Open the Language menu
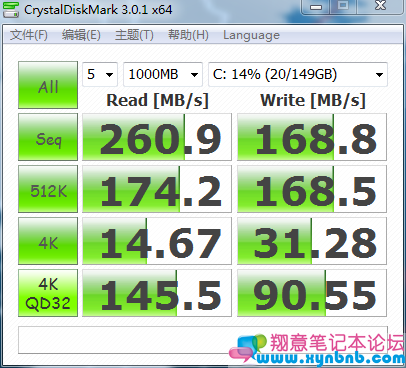 pos(251,35)
